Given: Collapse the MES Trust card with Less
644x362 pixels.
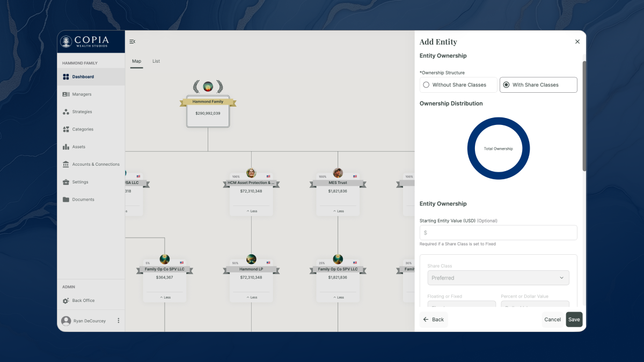Looking at the screenshot, I should [338, 211].
